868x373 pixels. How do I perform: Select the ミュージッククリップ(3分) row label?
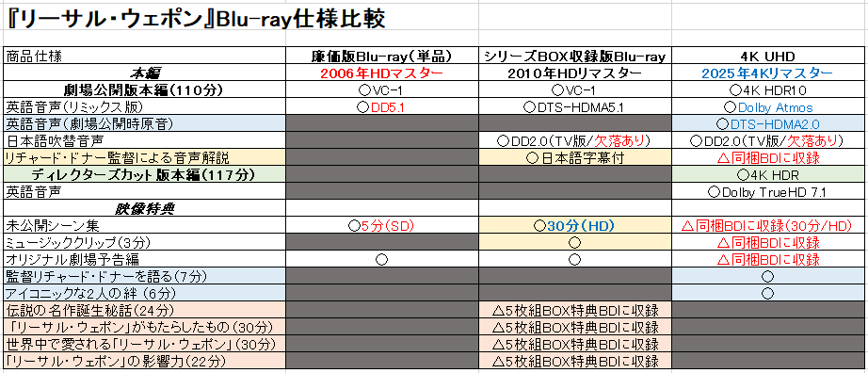point(144,242)
